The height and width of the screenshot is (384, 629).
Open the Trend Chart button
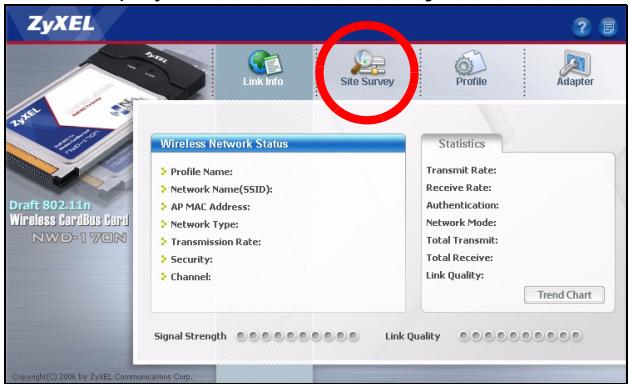(564, 295)
